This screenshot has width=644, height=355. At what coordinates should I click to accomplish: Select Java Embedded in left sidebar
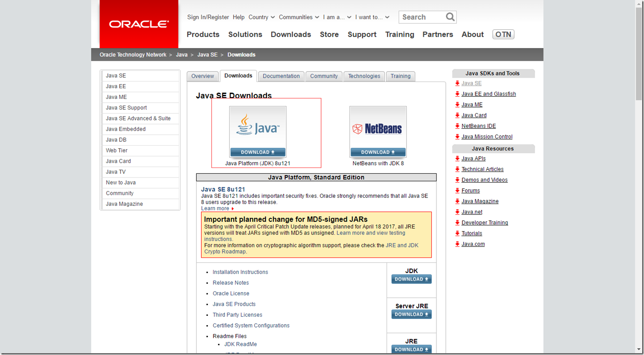[140, 129]
